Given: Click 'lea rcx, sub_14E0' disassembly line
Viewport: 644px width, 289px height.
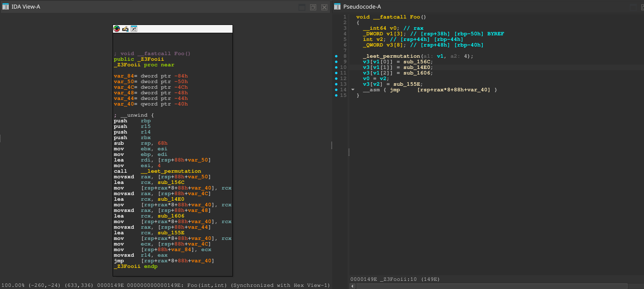Looking at the screenshot, I should click(149, 199).
